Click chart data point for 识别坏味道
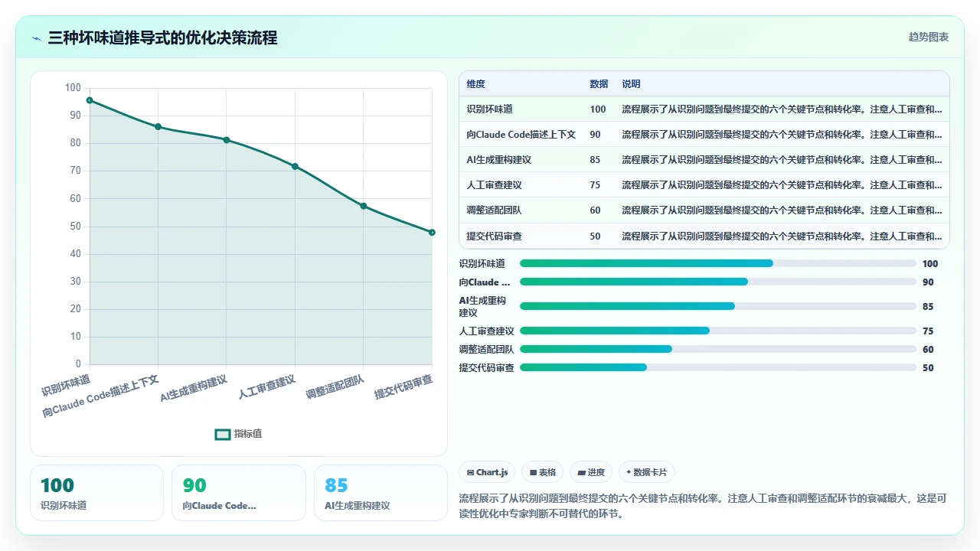The image size is (980, 551). [90, 100]
